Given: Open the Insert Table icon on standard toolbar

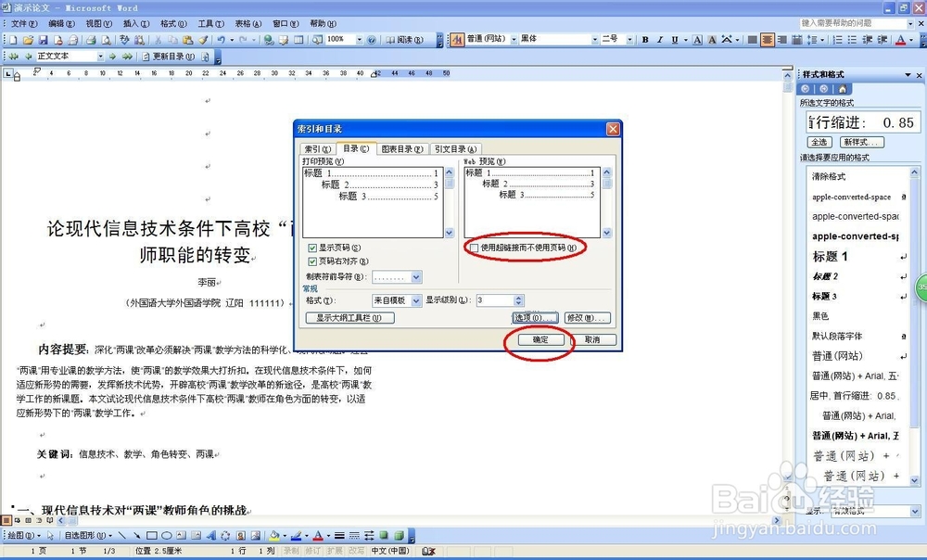Looking at the screenshot, I should click(x=298, y=40).
